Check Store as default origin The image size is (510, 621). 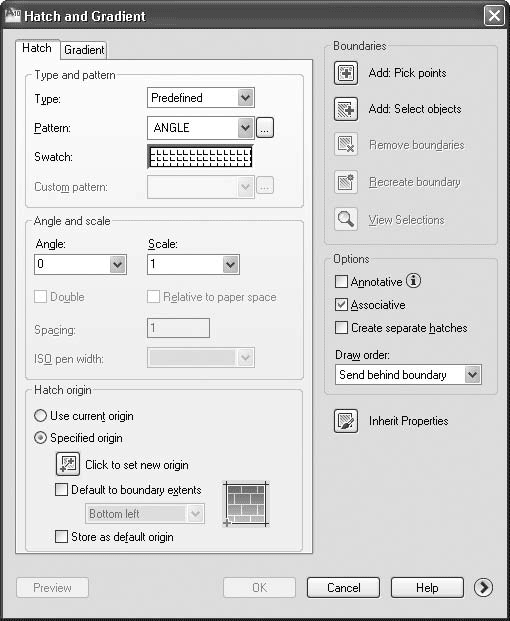click(x=61, y=537)
